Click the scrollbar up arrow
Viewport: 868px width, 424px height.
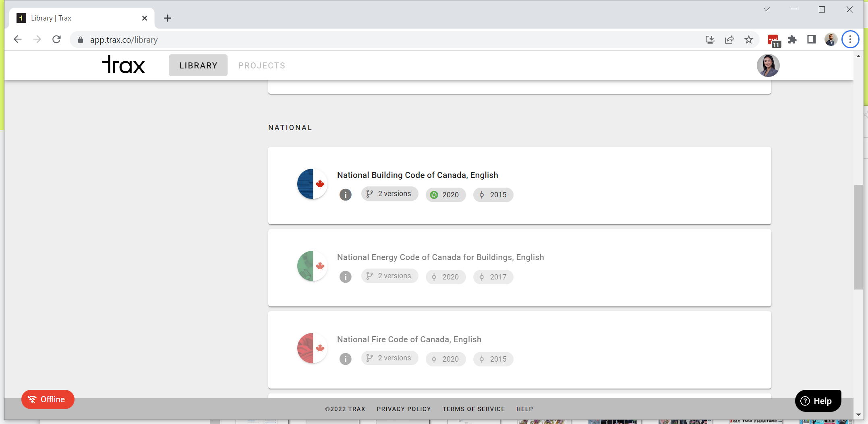point(858,56)
